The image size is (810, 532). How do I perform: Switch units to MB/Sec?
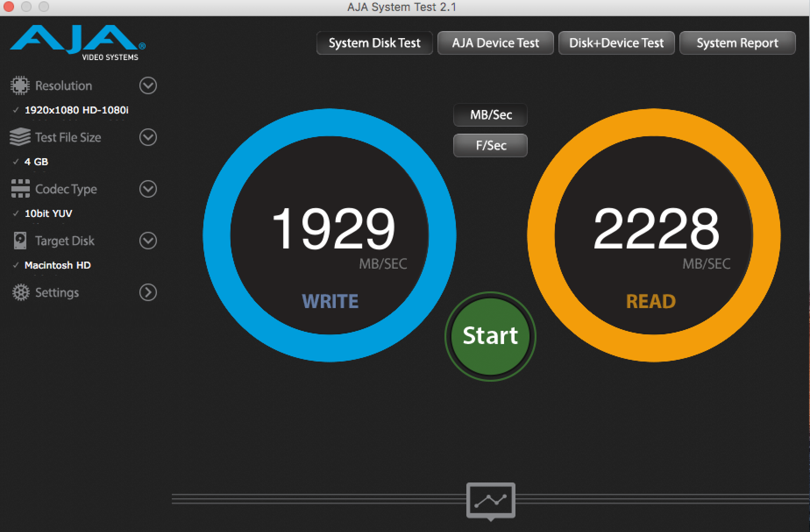(x=490, y=115)
